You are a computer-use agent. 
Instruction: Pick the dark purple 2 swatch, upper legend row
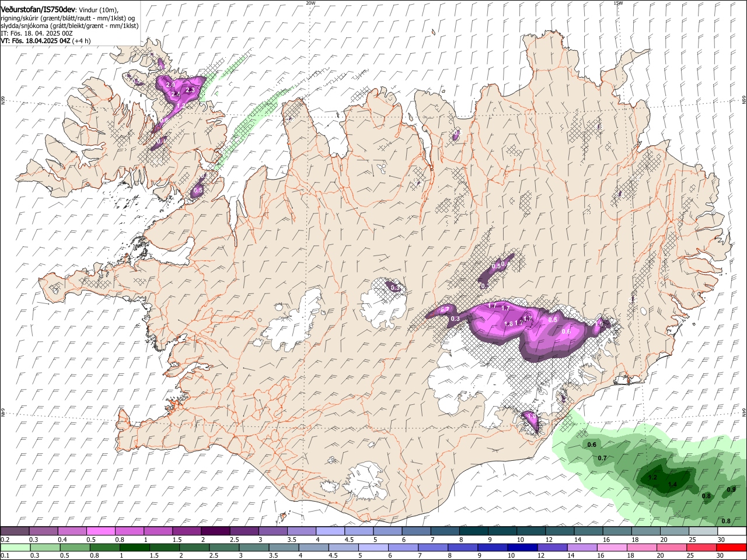(x=215, y=531)
